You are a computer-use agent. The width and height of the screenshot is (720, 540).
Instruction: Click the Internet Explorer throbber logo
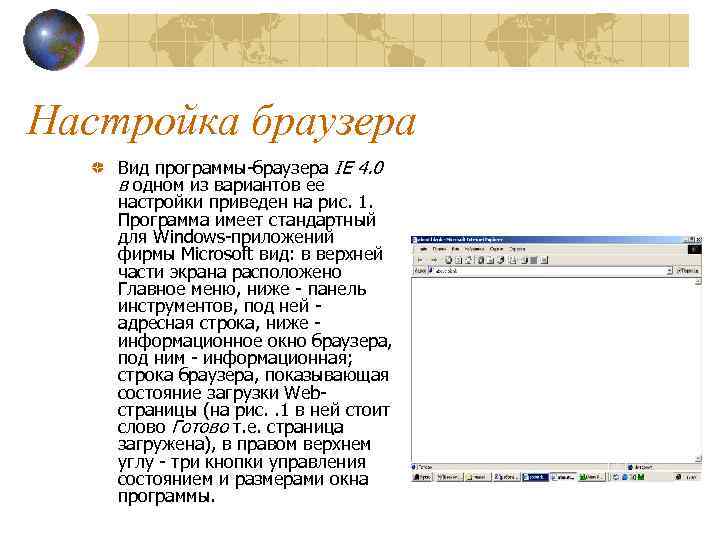pyautogui.click(x=695, y=249)
